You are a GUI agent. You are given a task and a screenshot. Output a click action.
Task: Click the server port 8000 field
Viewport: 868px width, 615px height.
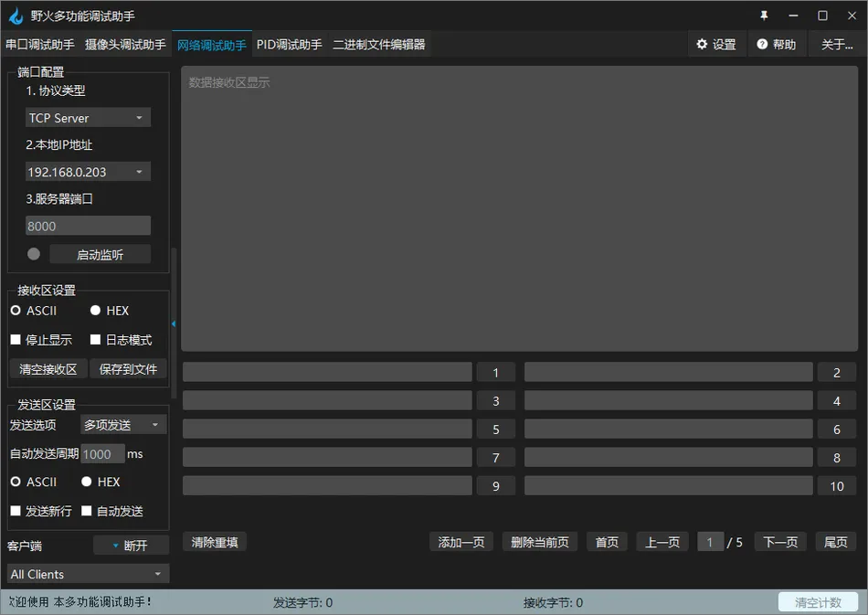pos(88,226)
